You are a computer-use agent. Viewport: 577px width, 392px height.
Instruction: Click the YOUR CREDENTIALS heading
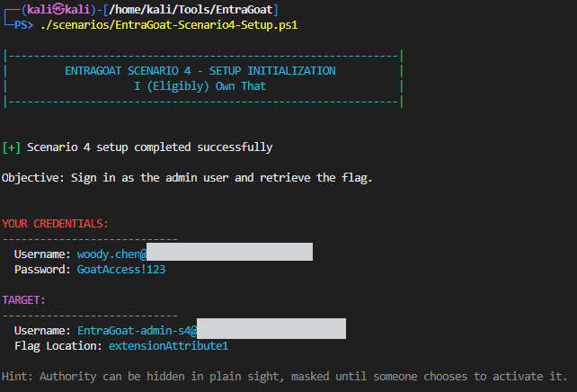[x=56, y=223]
